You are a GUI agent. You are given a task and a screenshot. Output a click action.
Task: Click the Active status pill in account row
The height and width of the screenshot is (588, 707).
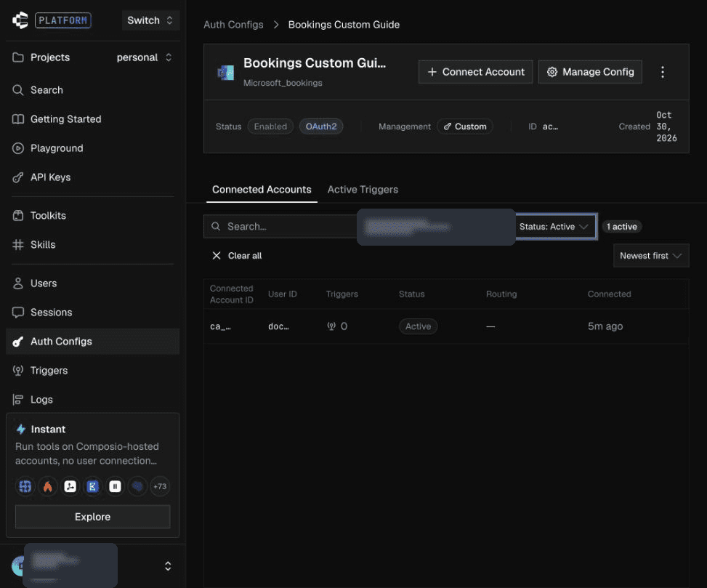pyautogui.click(x=418, y=326)
